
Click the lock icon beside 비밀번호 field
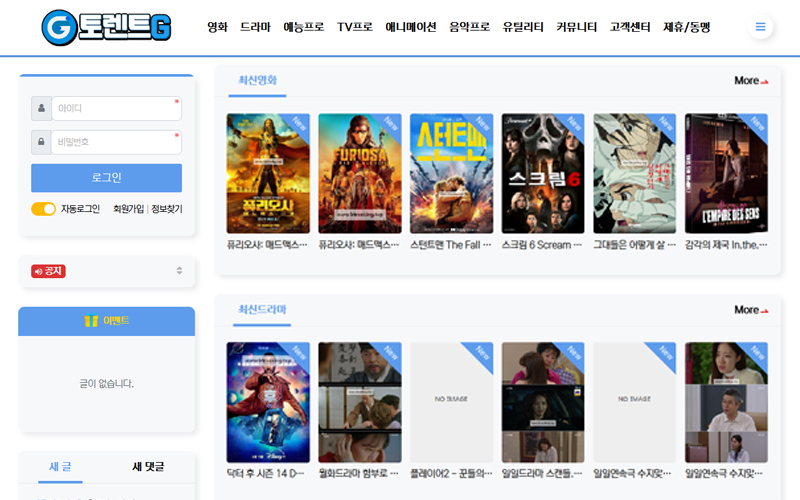[41, 142]
